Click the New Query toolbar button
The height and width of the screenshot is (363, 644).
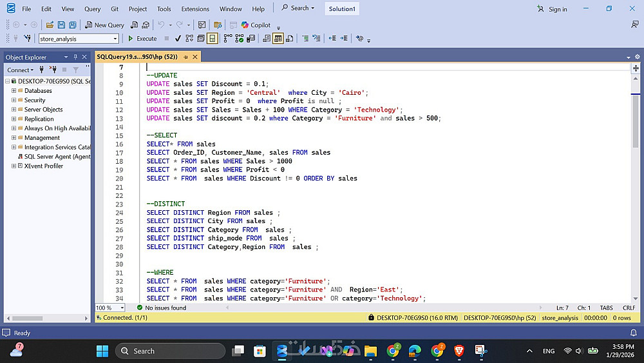point(104,25)
